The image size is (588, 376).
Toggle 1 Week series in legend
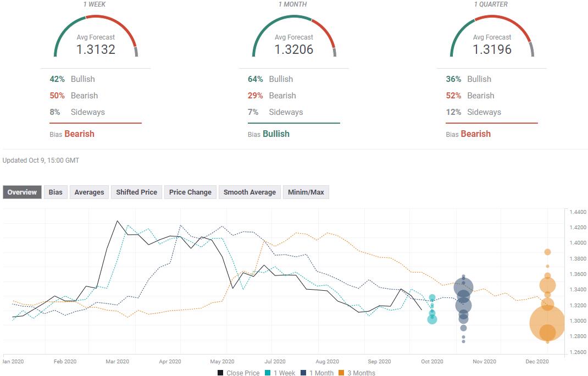click(280, 373)
